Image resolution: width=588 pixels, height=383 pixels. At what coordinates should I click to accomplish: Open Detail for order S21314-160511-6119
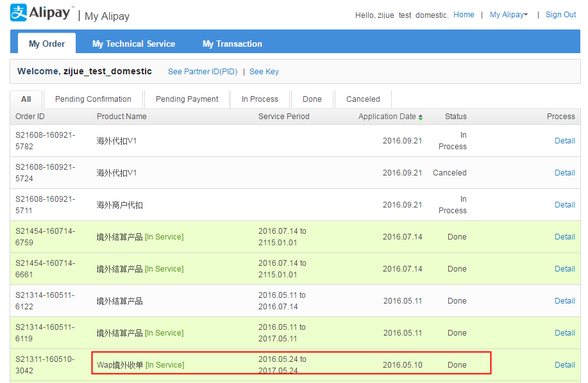pos(565,333)
